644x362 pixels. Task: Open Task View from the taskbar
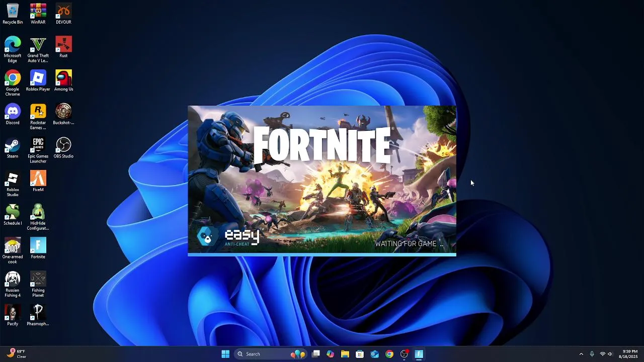pos(316,354)
